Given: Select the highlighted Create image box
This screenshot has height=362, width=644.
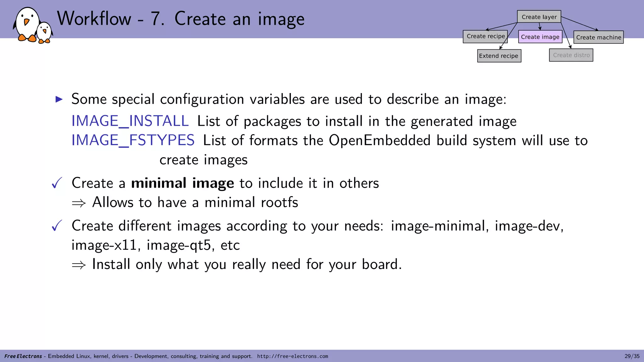Looking at the screenshot, I should [540, 37].
